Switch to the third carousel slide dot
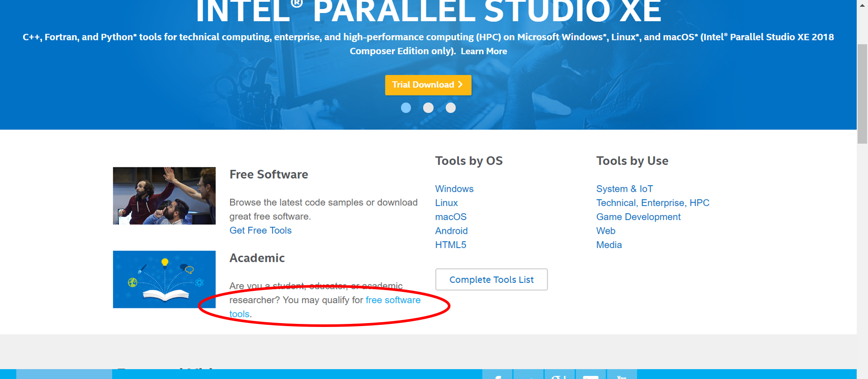The height and width of the screenshot is (379, 868). [450, 108]
